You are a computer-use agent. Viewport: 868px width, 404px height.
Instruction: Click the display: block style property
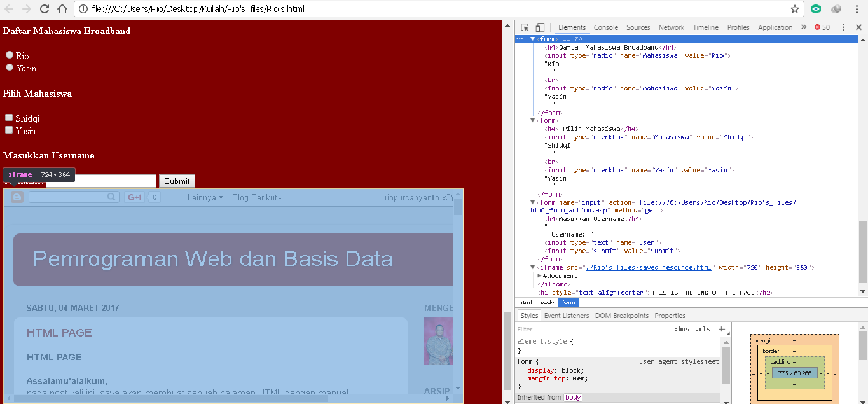click(x=555, y=370)
